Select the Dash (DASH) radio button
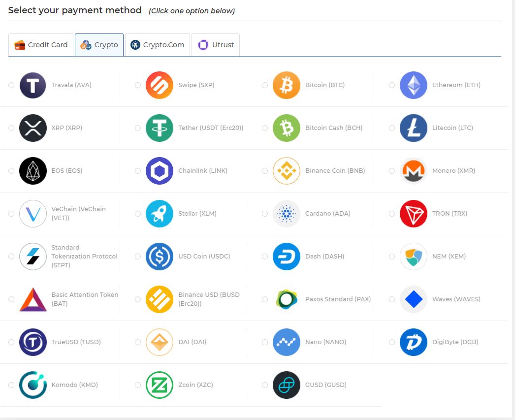The width and height of the screenshot is (515, 420). pyautogui.click(x=265, y=257)
